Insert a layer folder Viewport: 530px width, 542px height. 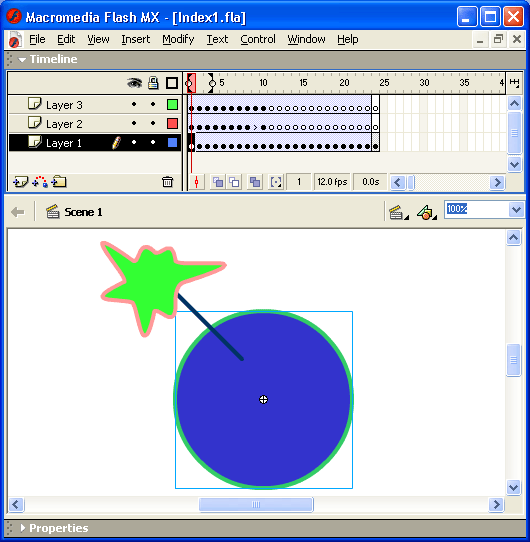(x=59, y=181)
